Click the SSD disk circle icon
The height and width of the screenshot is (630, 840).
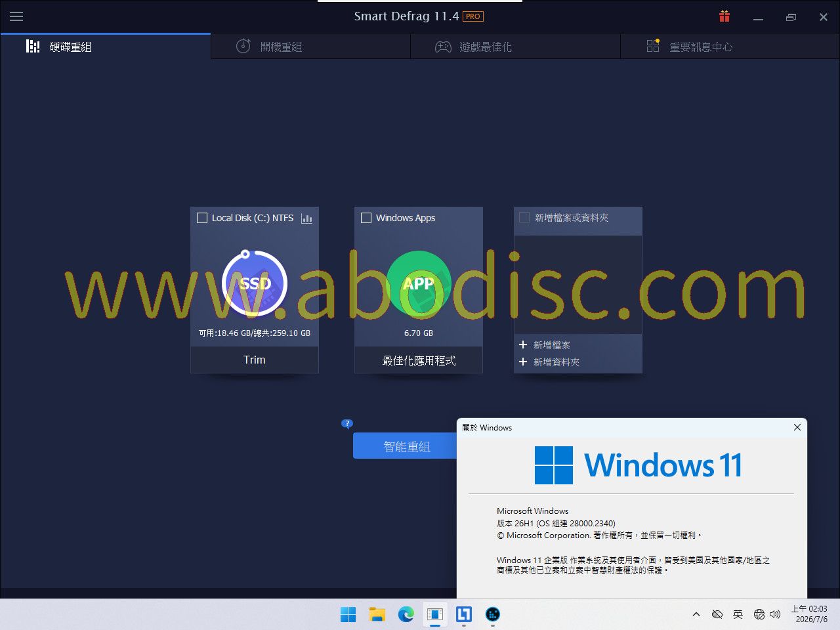point(255,283)
